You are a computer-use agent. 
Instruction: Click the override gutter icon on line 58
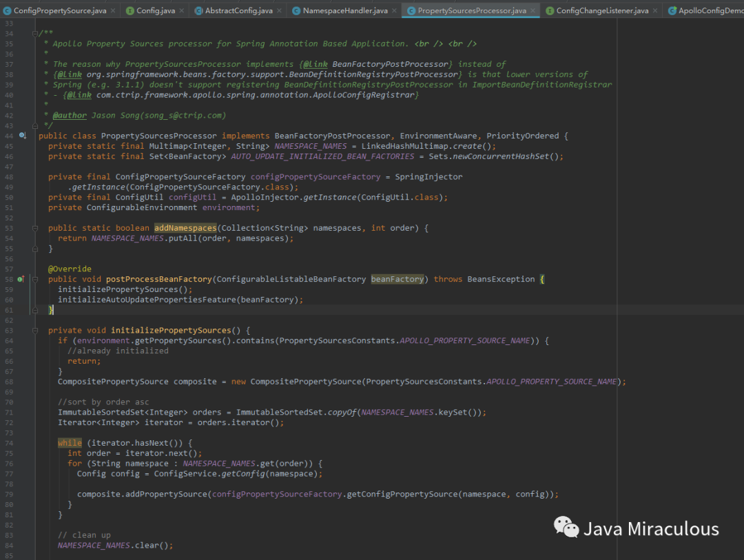[21, 279]
